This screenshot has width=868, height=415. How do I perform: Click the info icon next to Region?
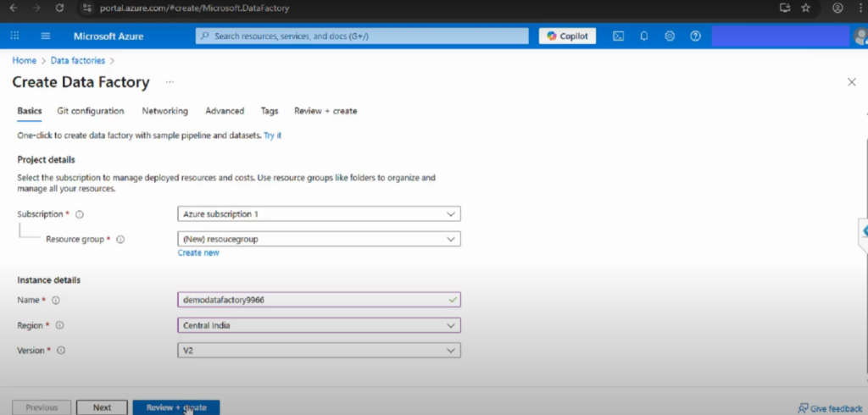tap(60, 325)
